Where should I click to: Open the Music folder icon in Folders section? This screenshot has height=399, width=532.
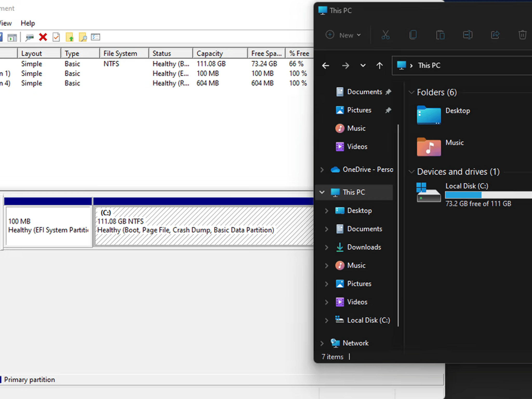(x=429, y=147)
